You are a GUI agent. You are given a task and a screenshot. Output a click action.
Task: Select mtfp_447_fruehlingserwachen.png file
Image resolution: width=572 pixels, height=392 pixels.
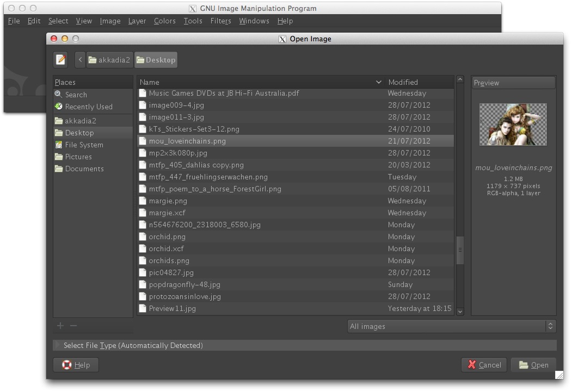[296, 177]
